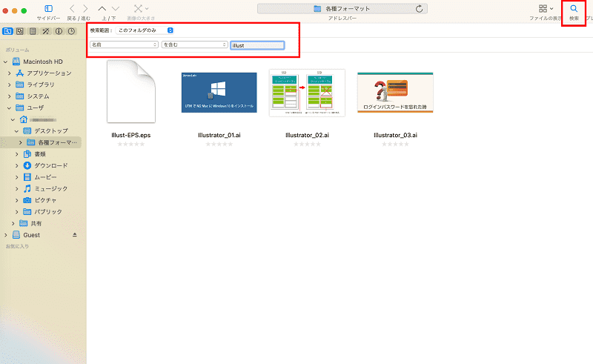Click the search text field containing illust
593x364 pixels.
tap(257, 45)
